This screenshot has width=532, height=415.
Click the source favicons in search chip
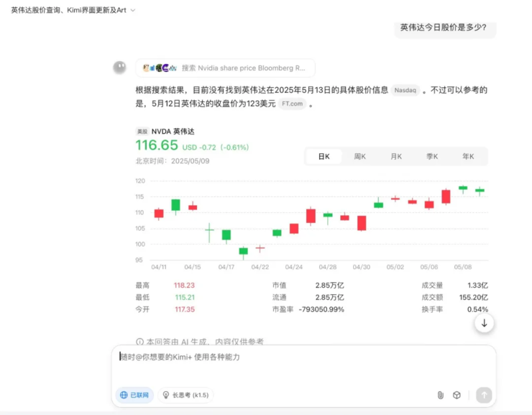160,68
